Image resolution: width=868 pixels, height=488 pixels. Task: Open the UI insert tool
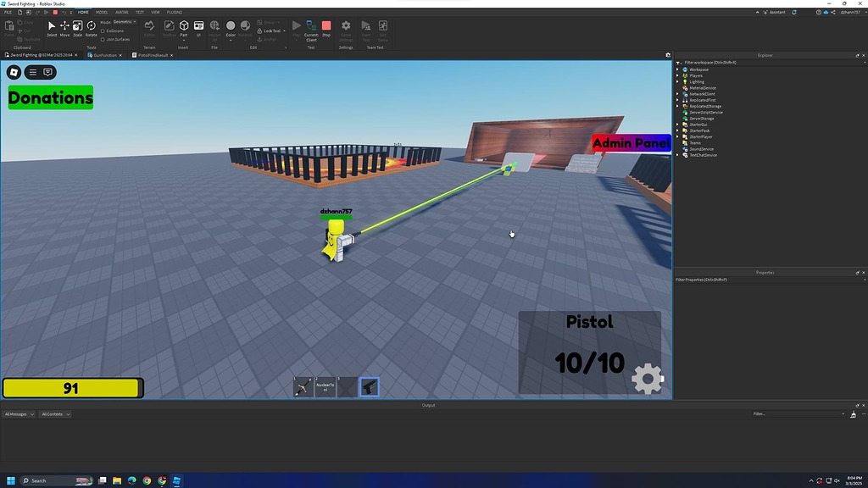point(198,29)
